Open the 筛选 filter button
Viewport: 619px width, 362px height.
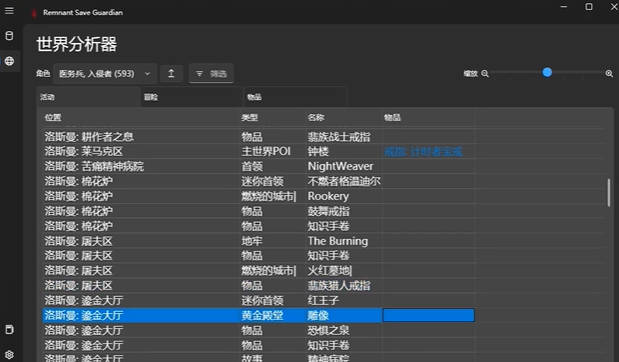pyautogui.click(x=211, y=74)
